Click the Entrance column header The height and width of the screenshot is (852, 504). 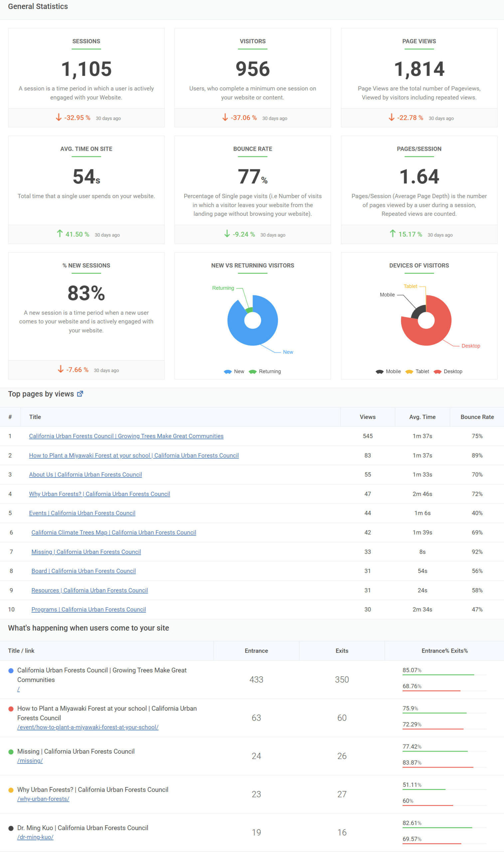pyautogui.click(x=256, y=651)
